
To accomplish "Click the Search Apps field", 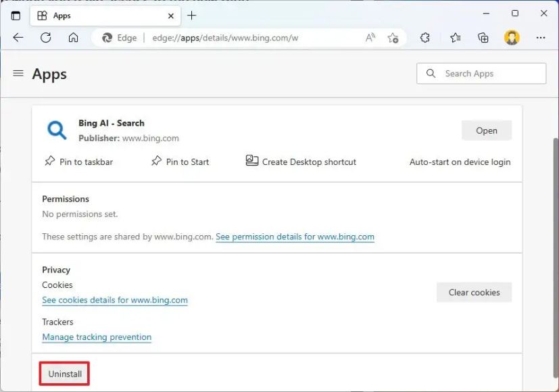I will coord(481,73).
